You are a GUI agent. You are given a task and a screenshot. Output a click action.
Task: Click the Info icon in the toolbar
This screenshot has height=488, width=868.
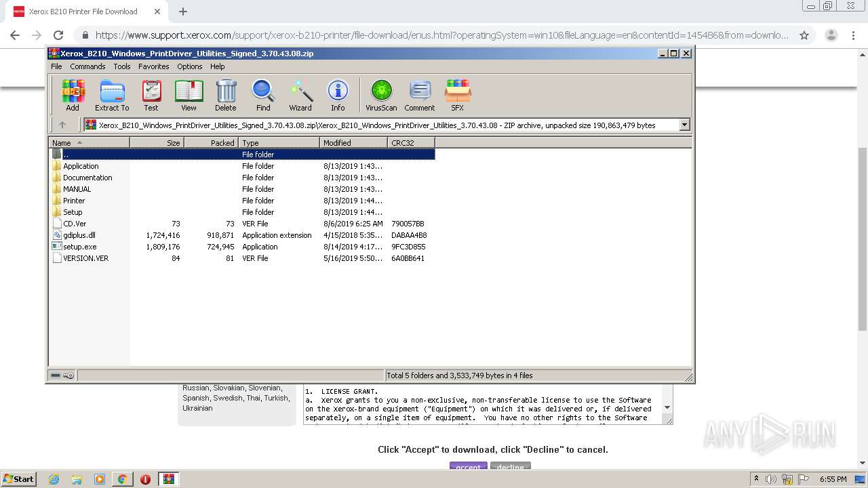tap(338, 95)
